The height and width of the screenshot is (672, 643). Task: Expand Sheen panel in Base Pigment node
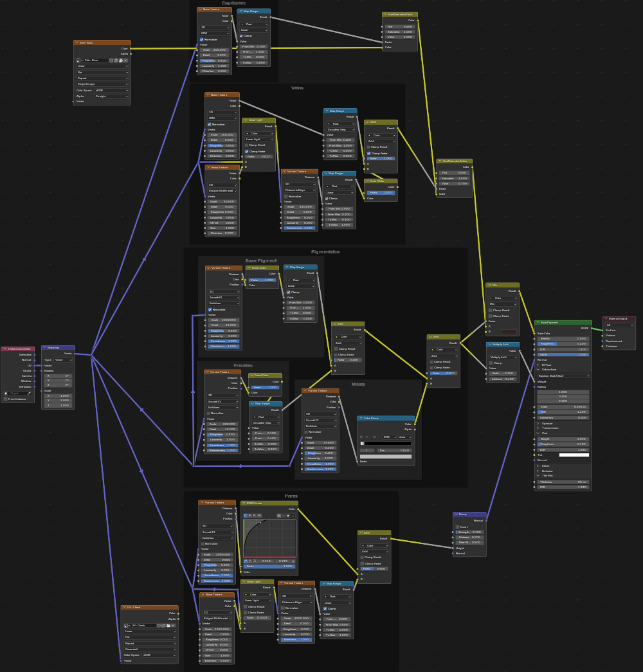[x=538, y=466]
